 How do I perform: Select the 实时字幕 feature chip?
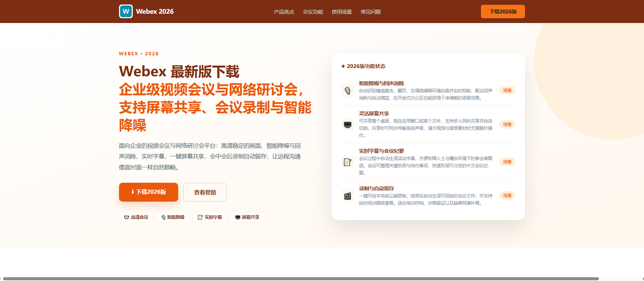pyautogui.click(x=210, y=217)
